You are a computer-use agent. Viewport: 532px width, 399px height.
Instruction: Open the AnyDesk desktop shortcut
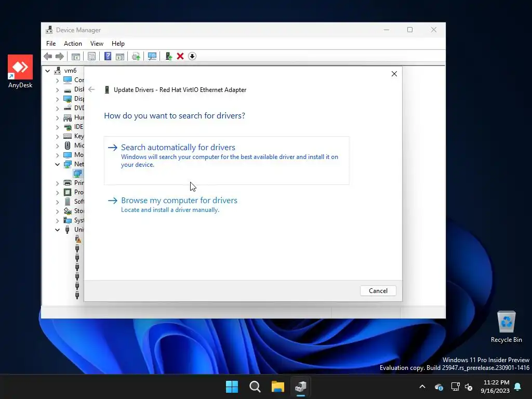[x=20, y=72]
